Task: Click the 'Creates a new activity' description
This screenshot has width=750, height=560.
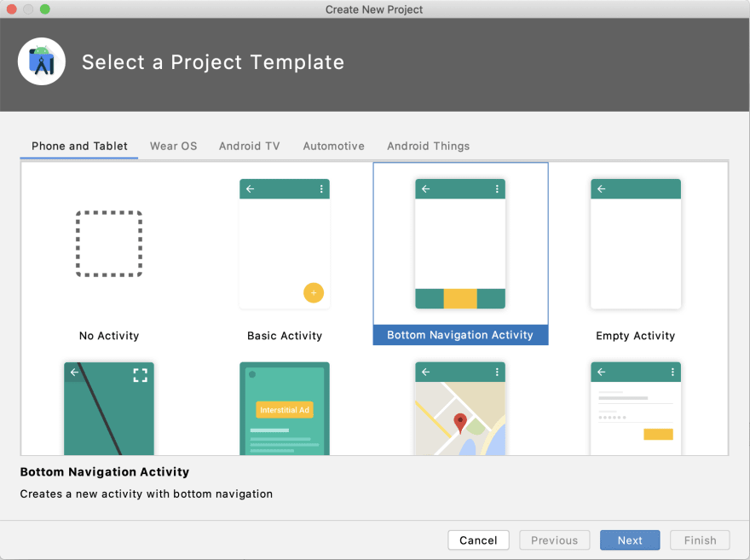Action: [x=147, y=494]
